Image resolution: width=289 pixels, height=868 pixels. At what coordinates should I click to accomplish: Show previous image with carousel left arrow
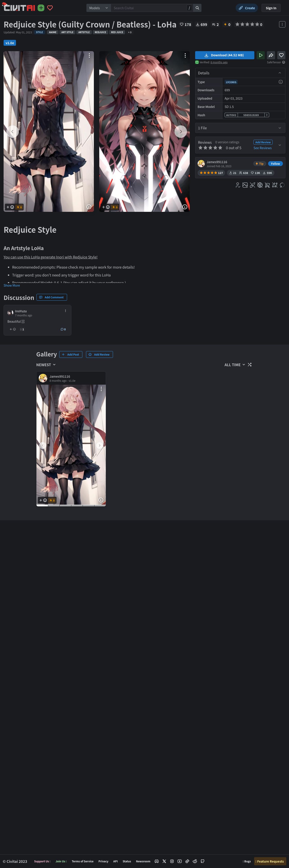pyautogui.click(x=12, y=131)
